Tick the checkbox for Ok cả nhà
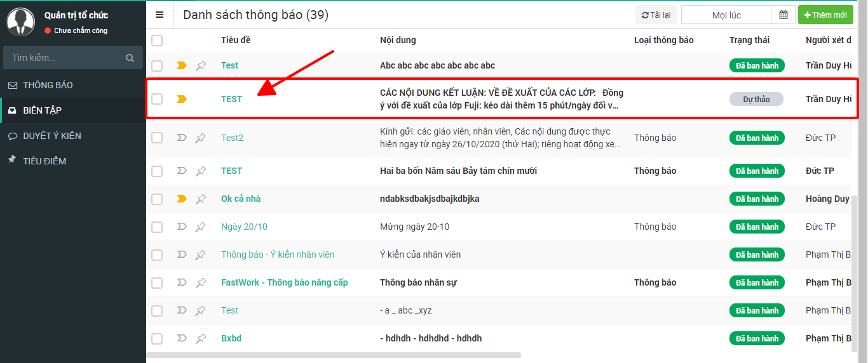Image resolution: width=868 pixels, height=363 pixels. (157, 199)
